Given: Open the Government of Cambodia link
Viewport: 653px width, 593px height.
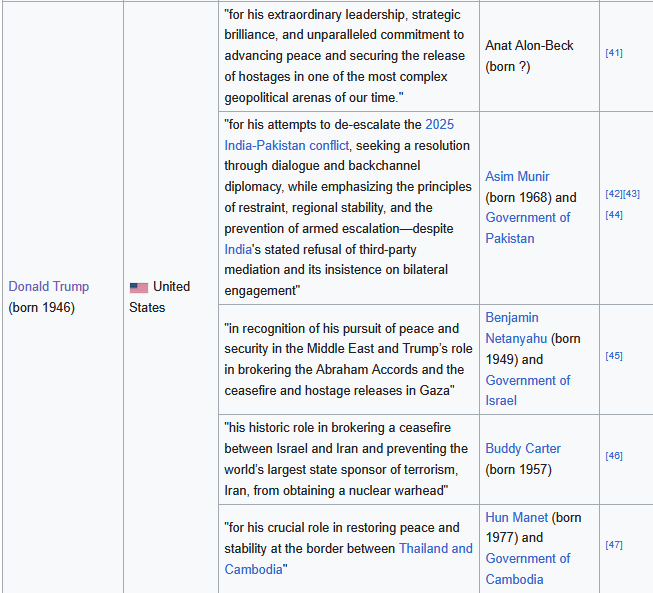Looking at the screenshot, I should (x=527, y=569).
